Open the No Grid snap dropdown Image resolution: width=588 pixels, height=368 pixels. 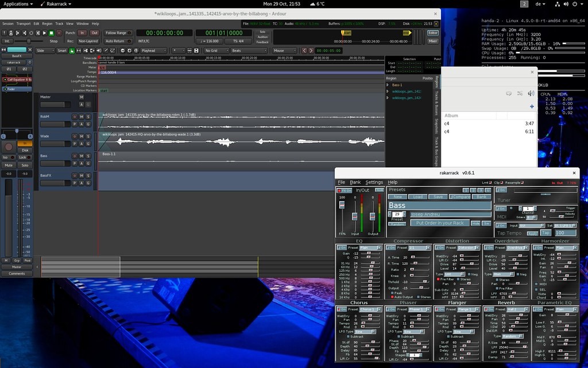tap(216, 51)
